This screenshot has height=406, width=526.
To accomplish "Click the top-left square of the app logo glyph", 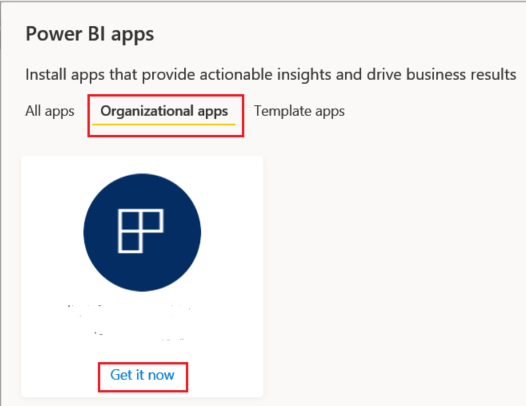I will [130, 220].
